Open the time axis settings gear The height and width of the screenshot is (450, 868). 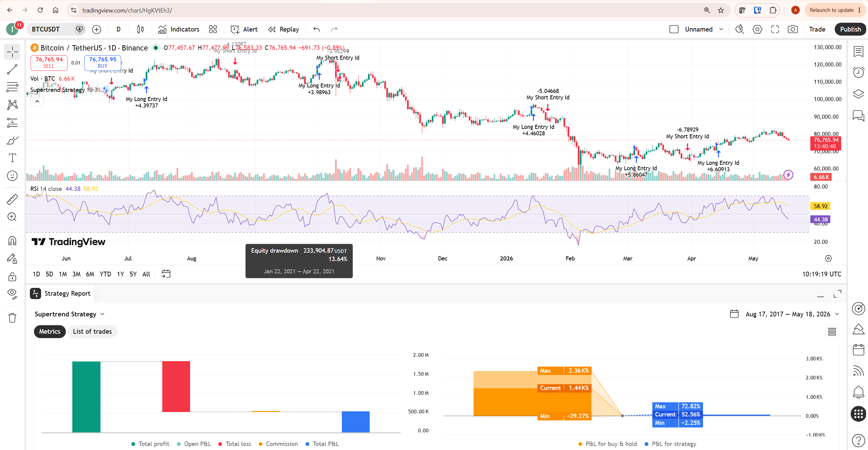tap(828, 259)
